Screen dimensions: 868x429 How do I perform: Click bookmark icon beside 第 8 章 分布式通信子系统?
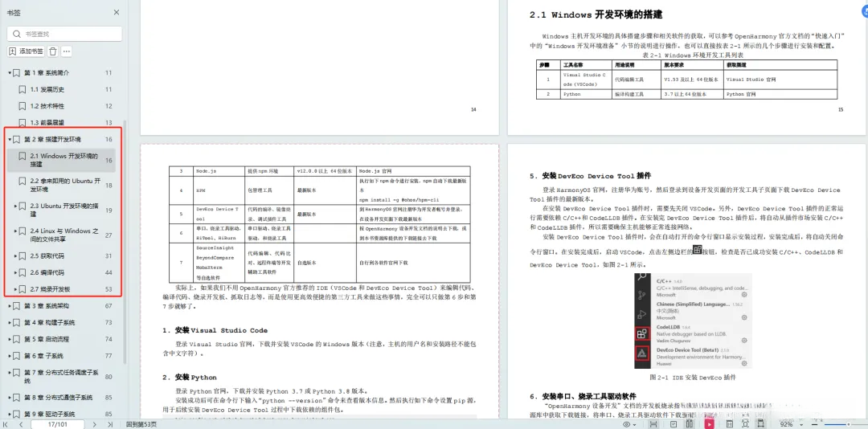tap(17, 398)
